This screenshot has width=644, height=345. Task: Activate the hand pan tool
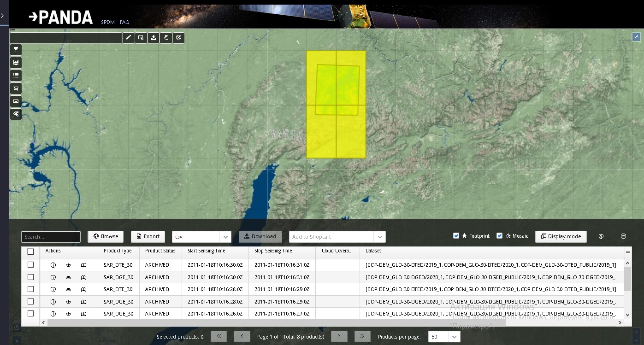coord(166,38)
